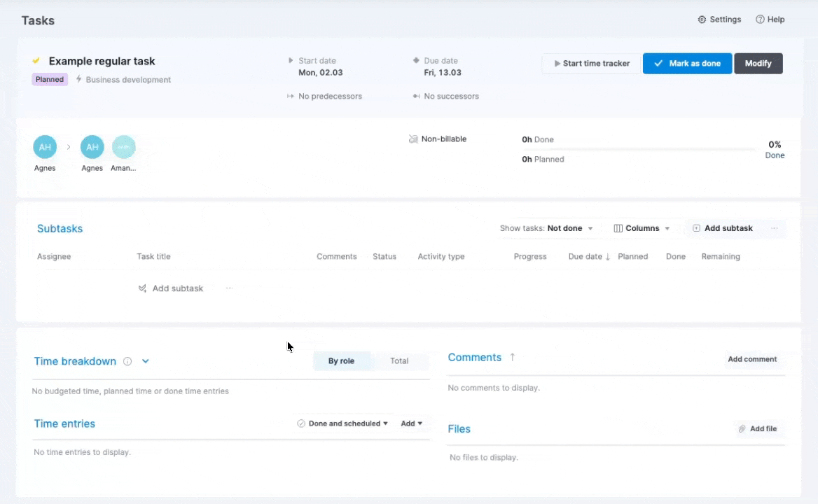Image resolution: width=818 pixels, height=504 pixels.
Task: Click the Non-billable icon
Action: 413,139
